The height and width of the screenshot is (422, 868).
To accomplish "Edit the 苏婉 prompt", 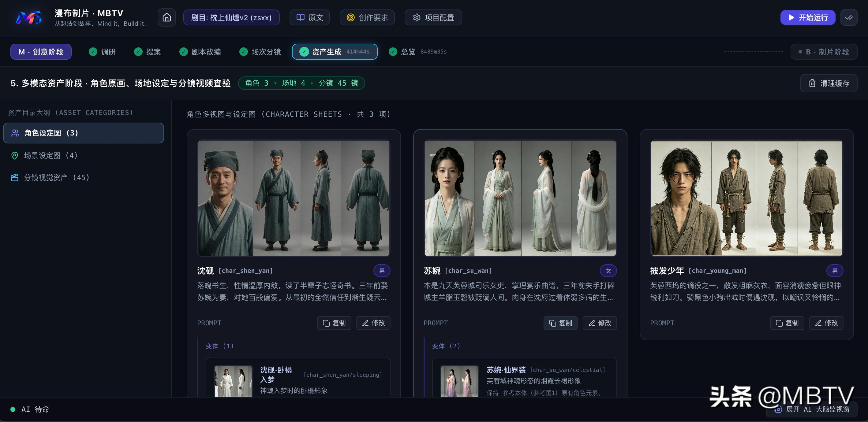I will pyautogui.click(x=600, y=323).
